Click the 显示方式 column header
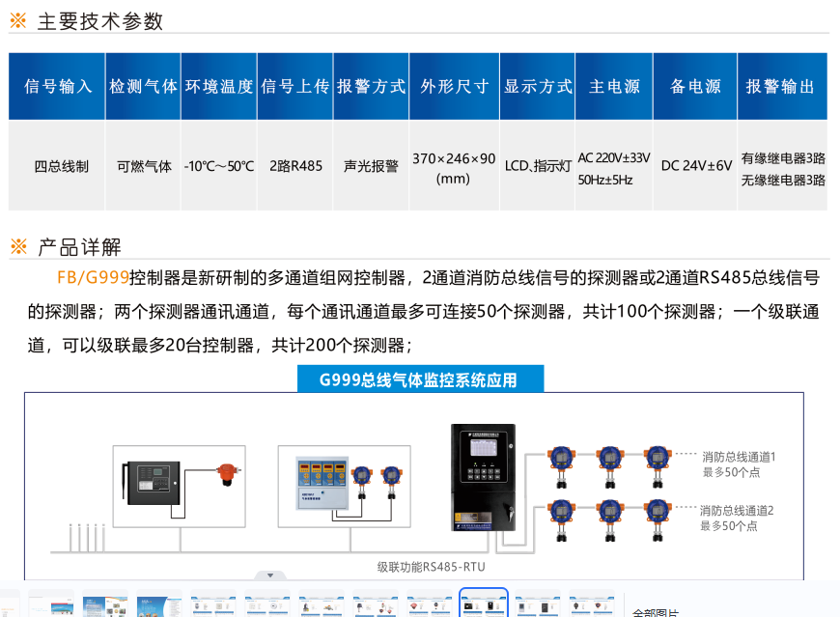 [x=538, y=86]
